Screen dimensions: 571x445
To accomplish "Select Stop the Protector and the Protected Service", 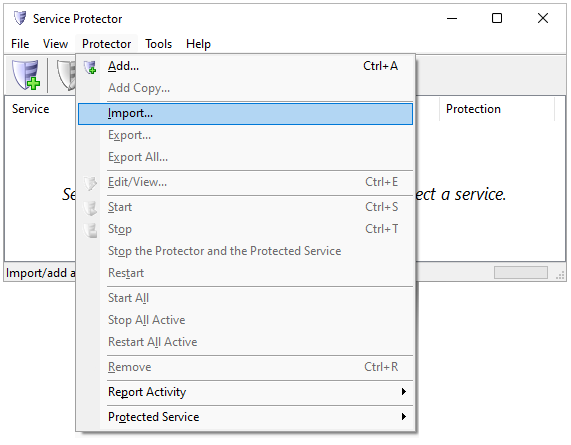I will tap(245, 251).
